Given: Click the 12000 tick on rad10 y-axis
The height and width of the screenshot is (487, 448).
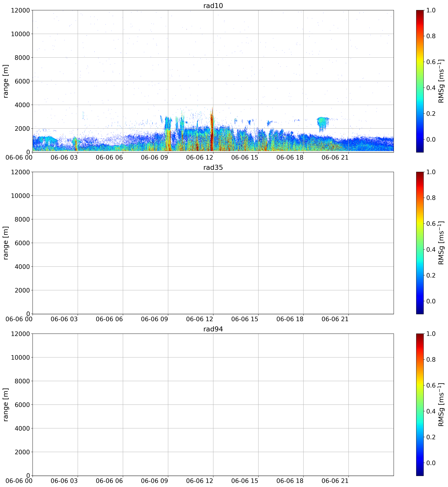Looking at the screenshot, I should click(20, 10).
